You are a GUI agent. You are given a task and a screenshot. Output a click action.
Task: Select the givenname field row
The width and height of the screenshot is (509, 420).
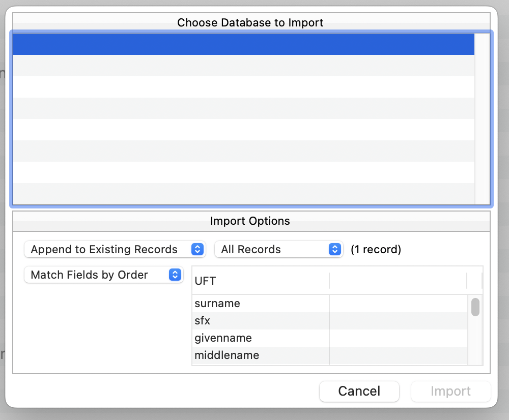point(329,338)
